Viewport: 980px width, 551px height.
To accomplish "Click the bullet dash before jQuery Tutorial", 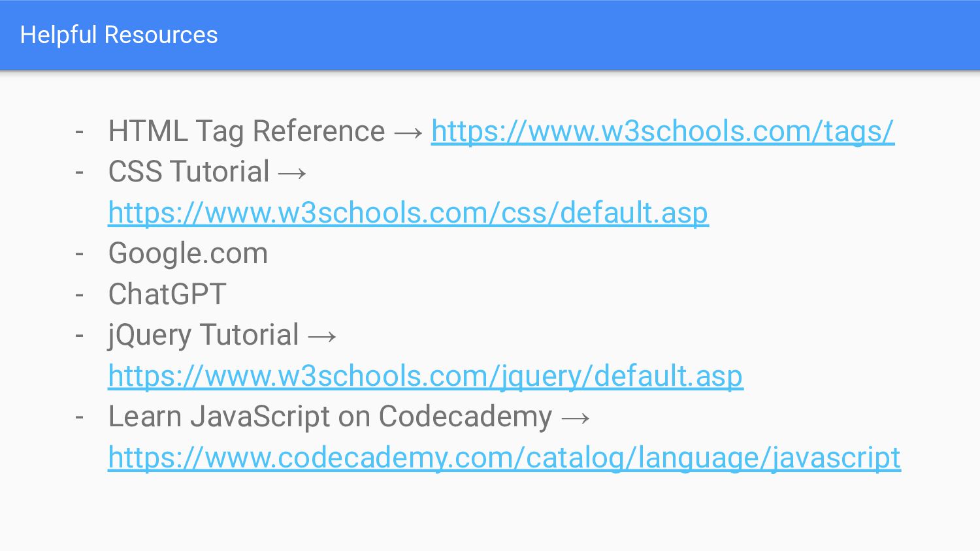I will 80,336.
